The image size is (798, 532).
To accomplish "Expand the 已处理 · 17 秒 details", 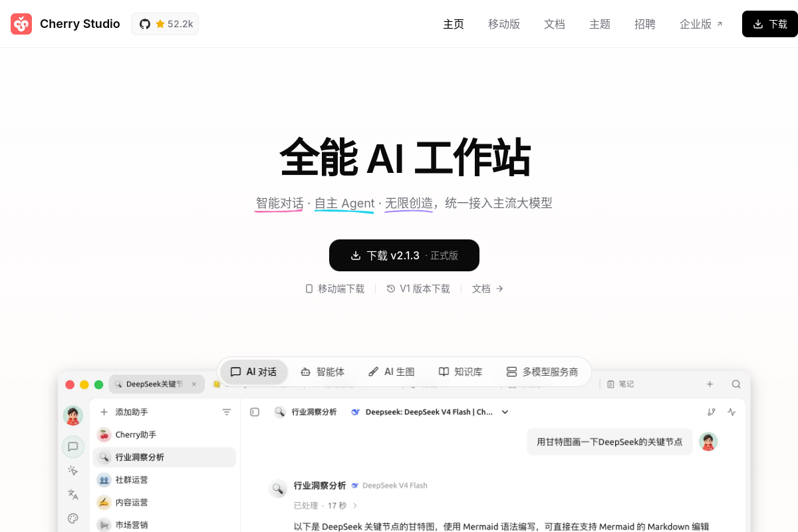I will (x=326, y=505).
